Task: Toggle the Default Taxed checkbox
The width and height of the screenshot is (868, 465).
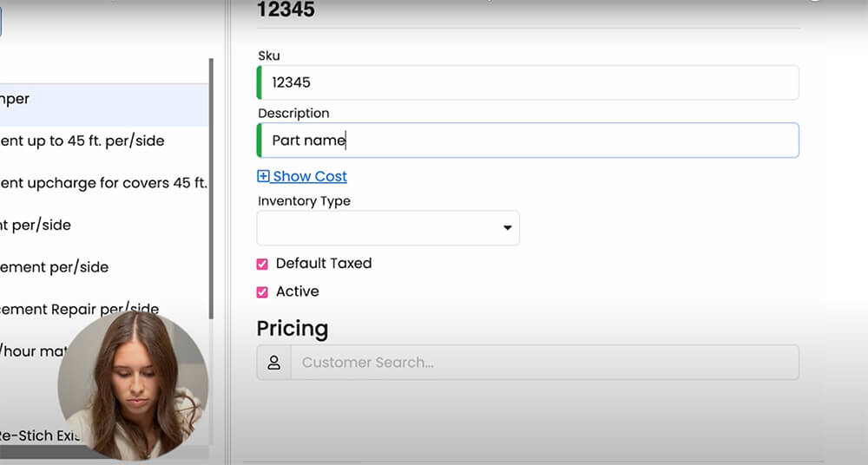Action: coord(262,264)
